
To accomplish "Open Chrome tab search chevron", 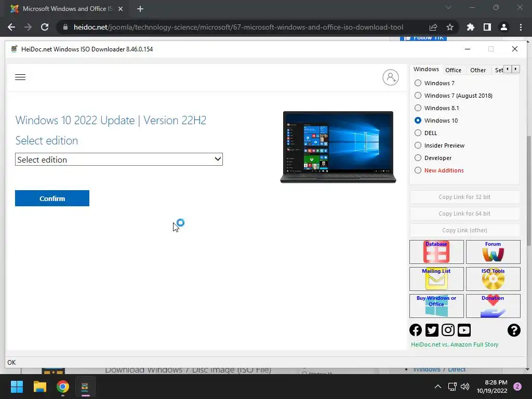I will [448, 7].
